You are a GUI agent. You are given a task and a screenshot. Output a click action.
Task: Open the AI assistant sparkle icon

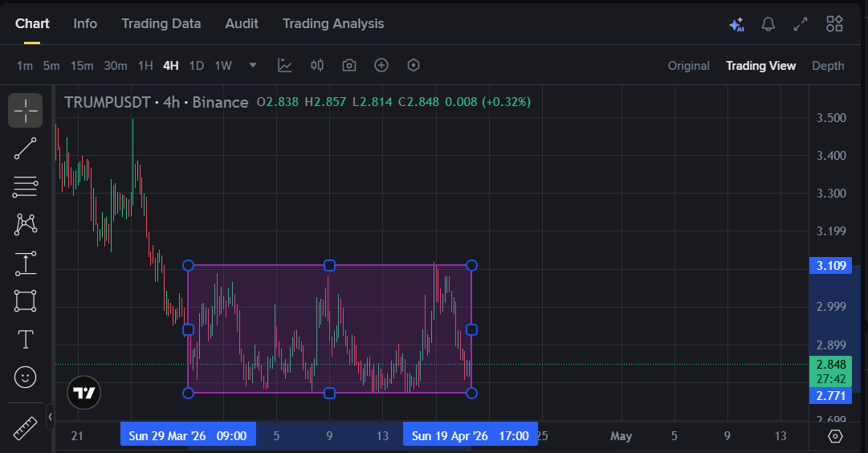[x=736, y=24]
